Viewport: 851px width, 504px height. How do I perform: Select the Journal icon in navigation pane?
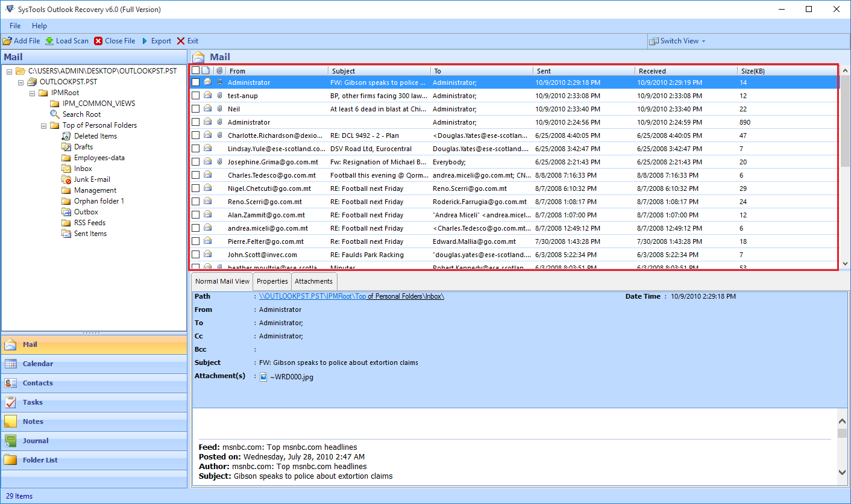[x=10, y=441]
